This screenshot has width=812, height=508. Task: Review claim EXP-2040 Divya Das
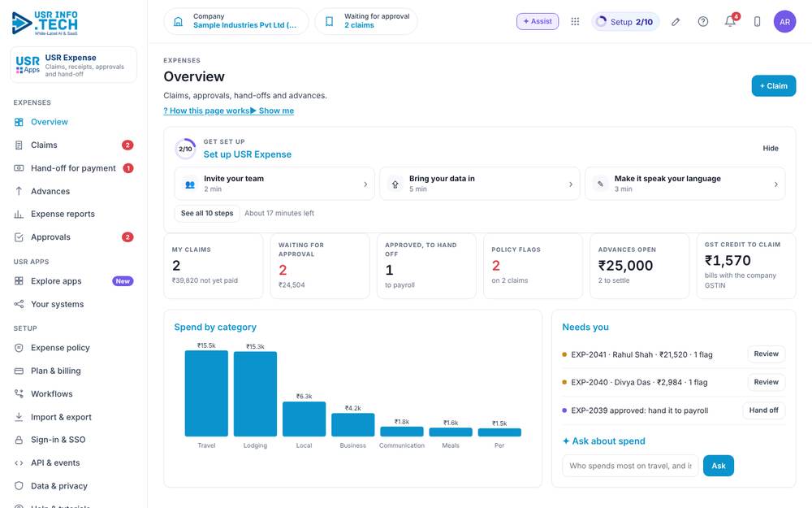coord(766,382)
